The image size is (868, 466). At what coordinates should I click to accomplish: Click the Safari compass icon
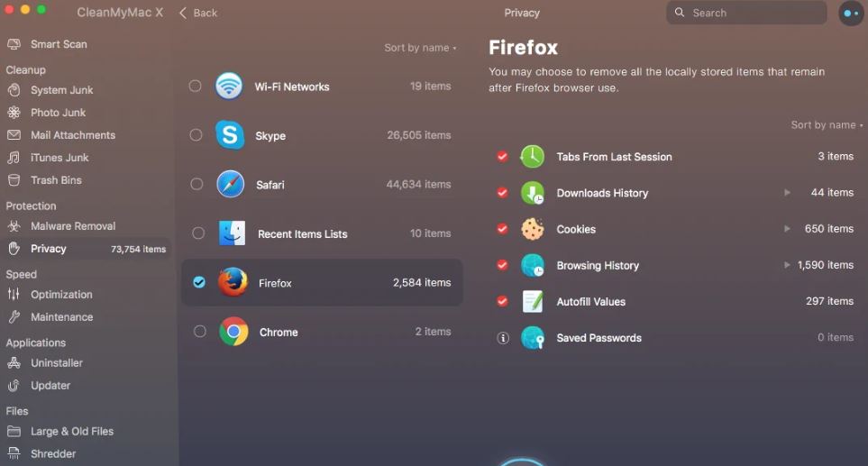(230, 184)
